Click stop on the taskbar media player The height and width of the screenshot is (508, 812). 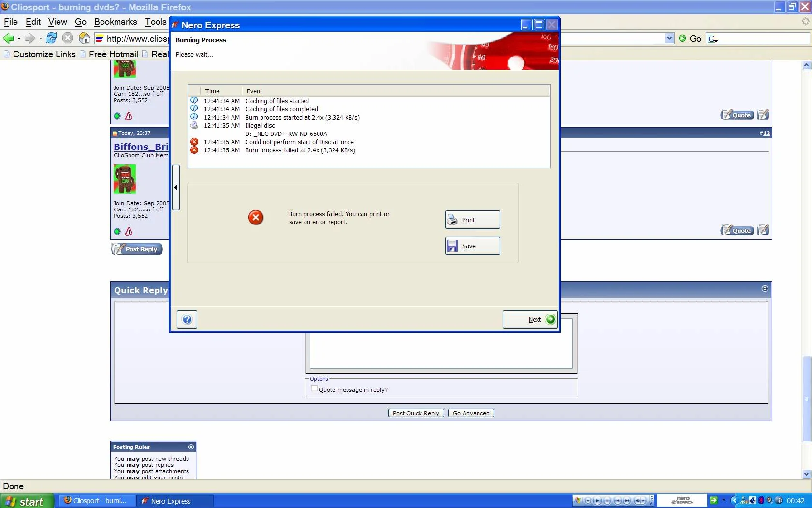click(x=607, y=501)
